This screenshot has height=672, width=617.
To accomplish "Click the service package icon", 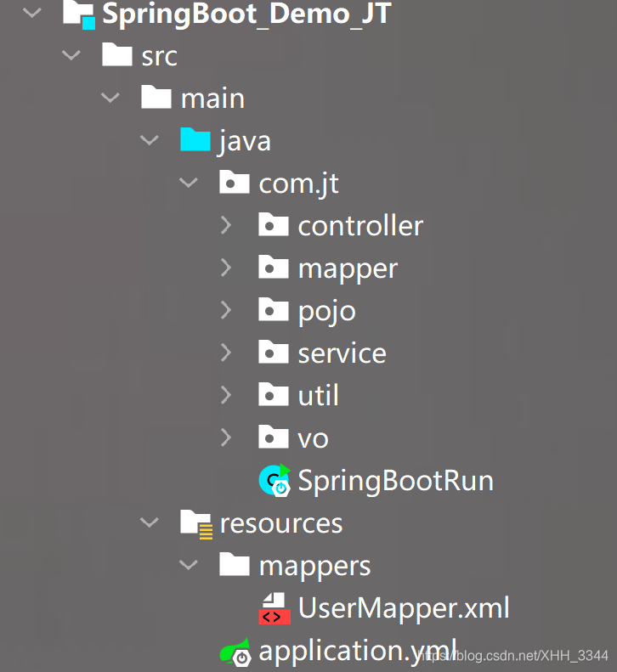I will tap(273, 352).
